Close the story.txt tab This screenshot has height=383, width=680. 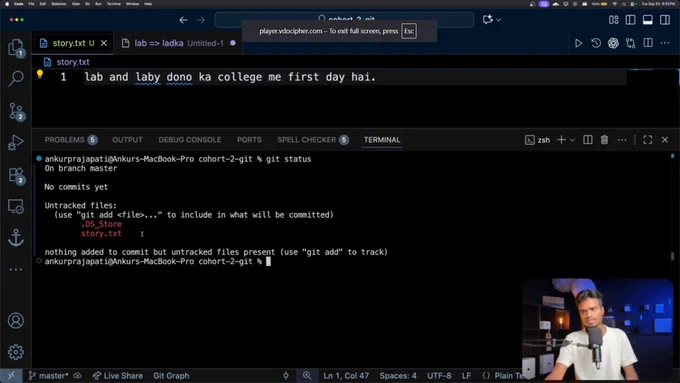click(x=104, y=43)
